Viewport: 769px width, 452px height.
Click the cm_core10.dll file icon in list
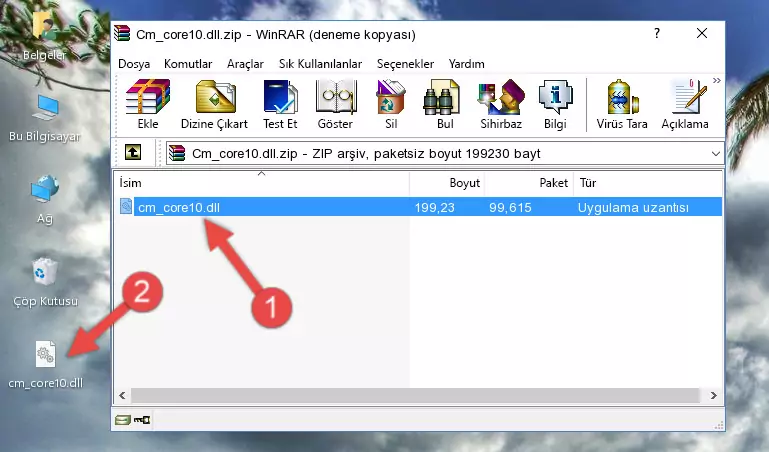click(126, 206)
